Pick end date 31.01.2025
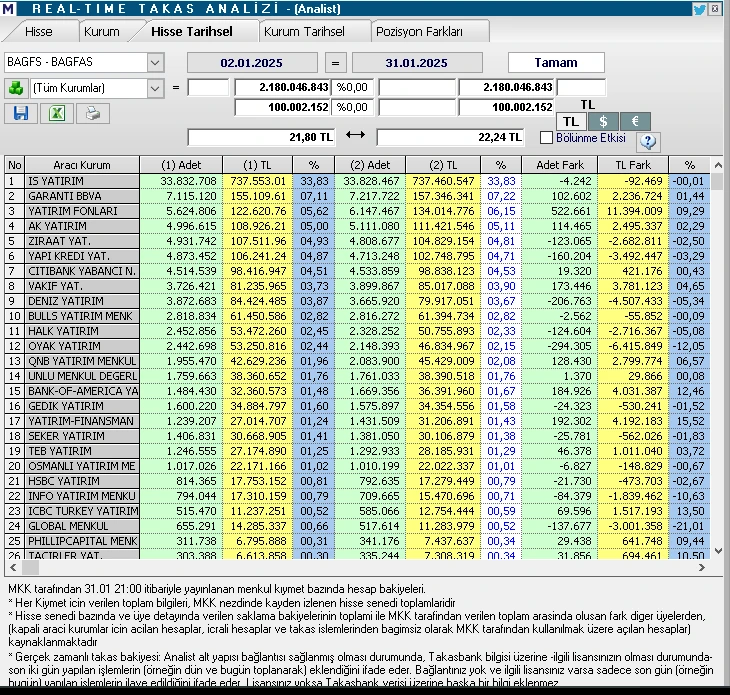730x695 pixels. pyautogui.click(x=417, y=63)
